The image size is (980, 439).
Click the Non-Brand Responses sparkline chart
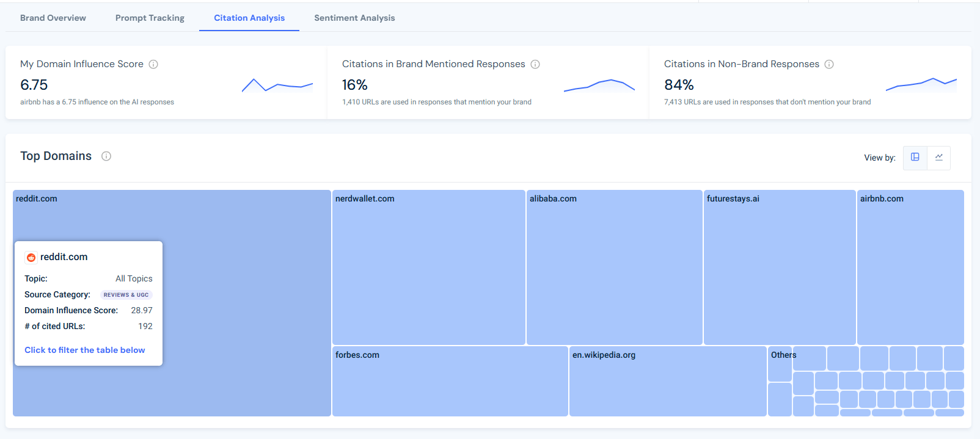pyautogui.click(x=921, y=84)
